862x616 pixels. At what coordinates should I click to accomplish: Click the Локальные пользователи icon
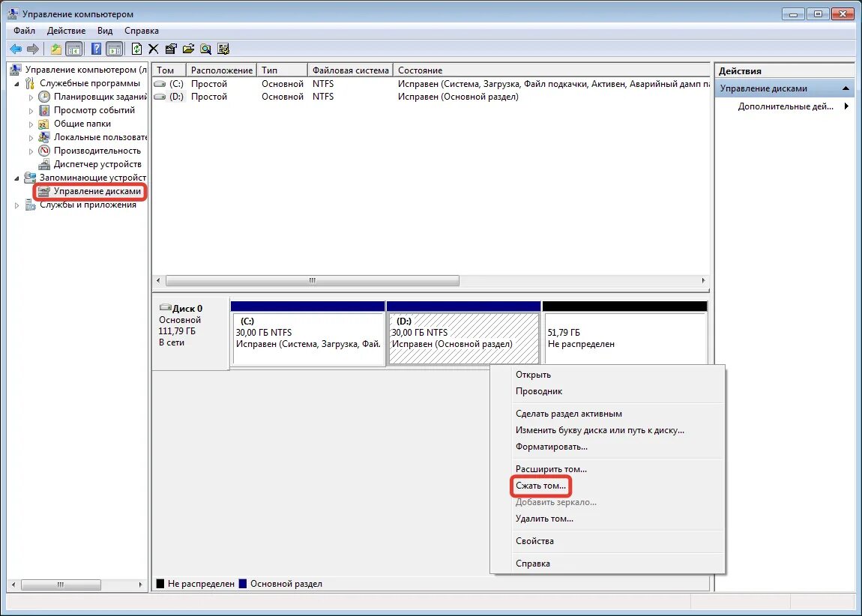(x=44, y=137)
